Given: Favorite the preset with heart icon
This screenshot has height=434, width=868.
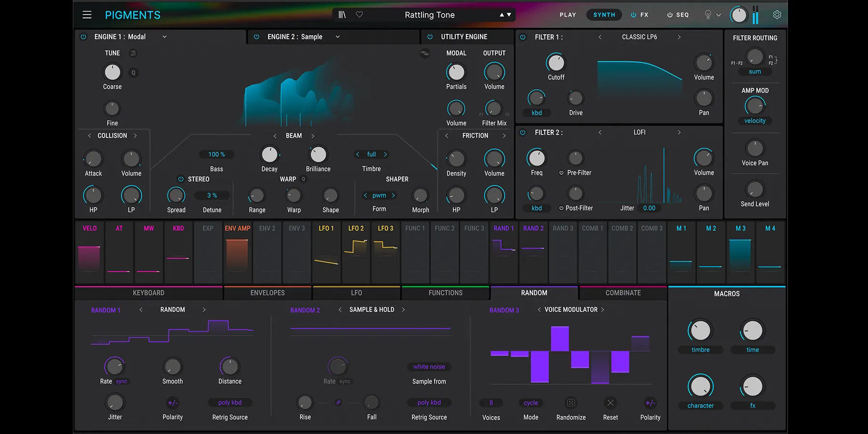Looking at the screenshot, I should tap(359, 15).
